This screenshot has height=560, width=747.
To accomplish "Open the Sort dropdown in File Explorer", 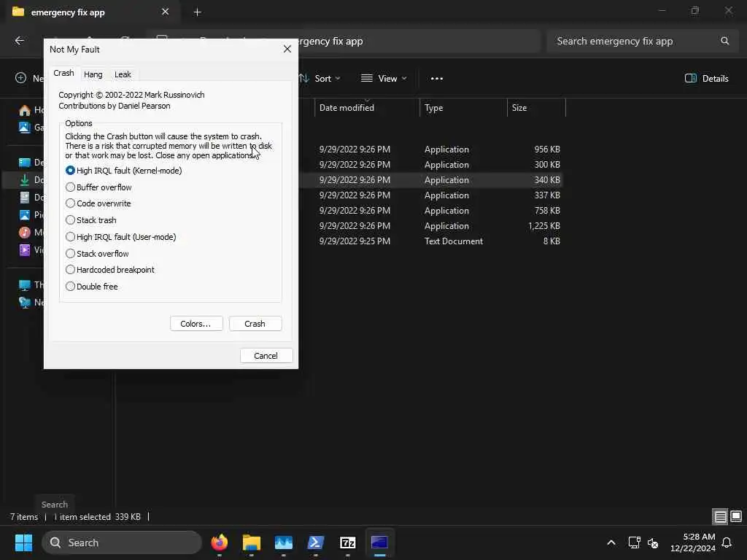I will [x=320, y=79].
